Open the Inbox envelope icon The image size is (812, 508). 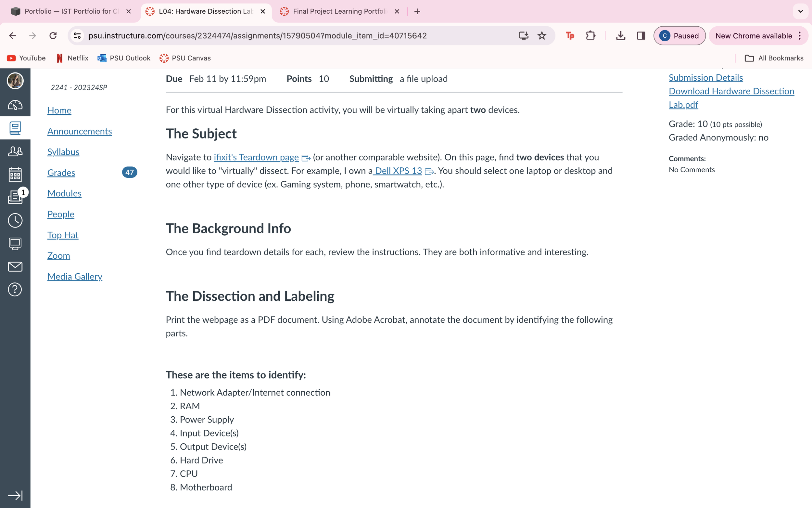coord(15,267)
